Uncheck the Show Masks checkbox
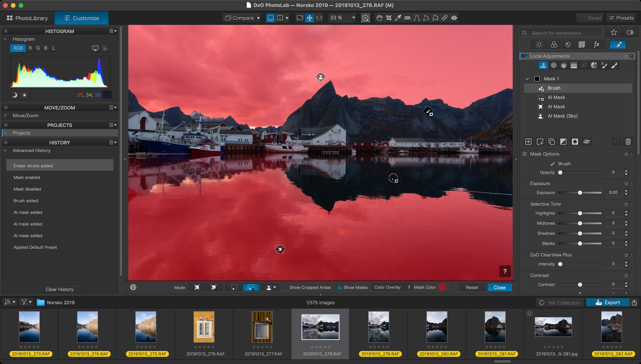Image resolution: width=641 pixels, height=364 pixels. pos(340,288)
